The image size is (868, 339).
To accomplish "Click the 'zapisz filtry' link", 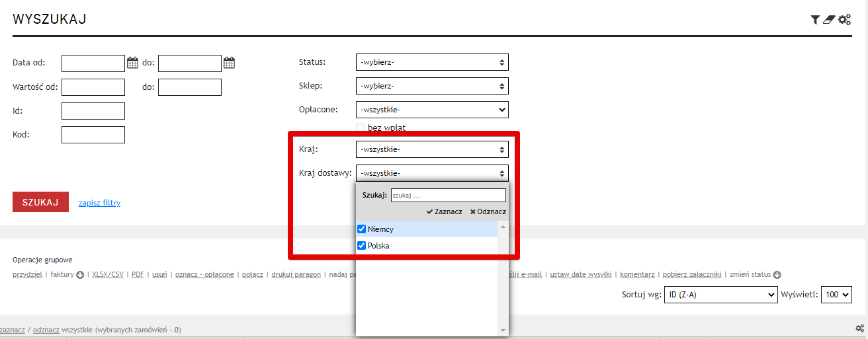I will pos(99,203).
